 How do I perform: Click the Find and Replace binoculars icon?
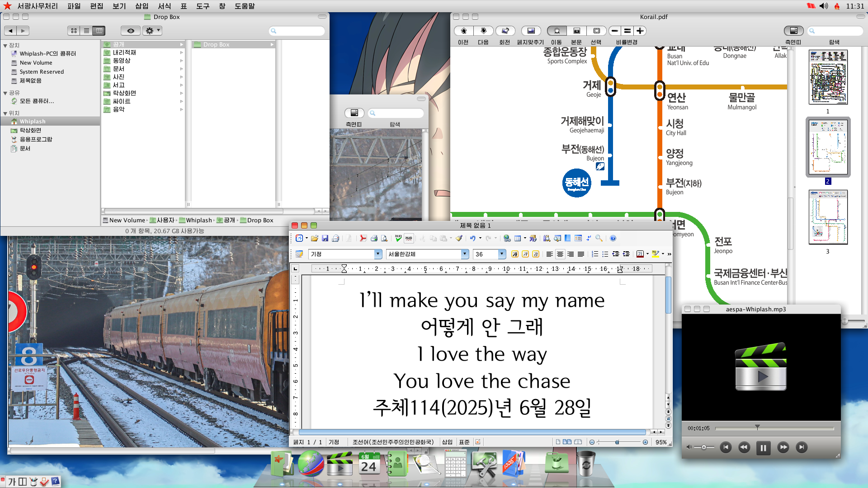tap(547, 238)
